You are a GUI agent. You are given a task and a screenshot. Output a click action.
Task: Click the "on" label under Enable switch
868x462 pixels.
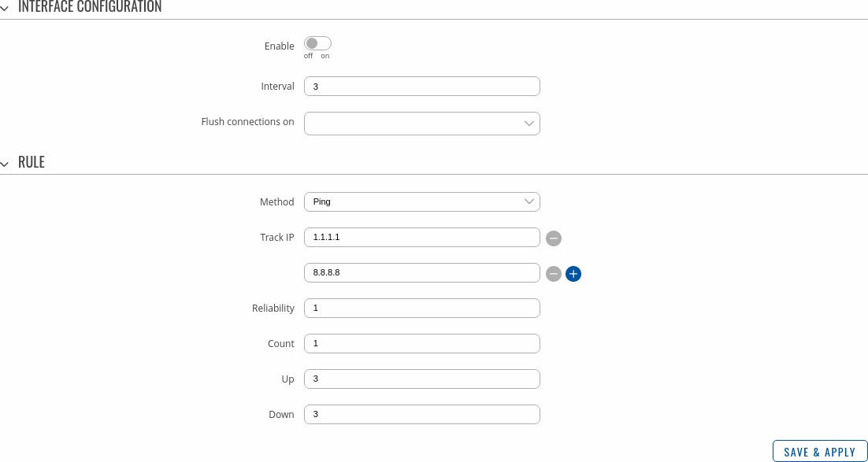coord(325,56)
